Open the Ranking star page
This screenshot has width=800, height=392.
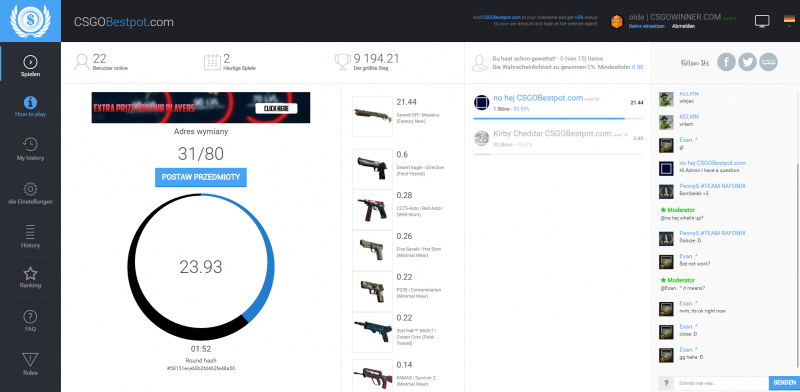30,278
